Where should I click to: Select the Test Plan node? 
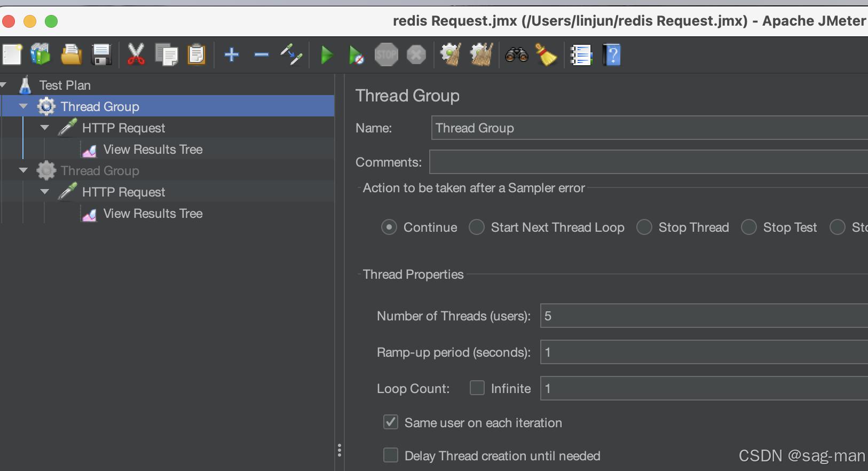coord(65,85)
